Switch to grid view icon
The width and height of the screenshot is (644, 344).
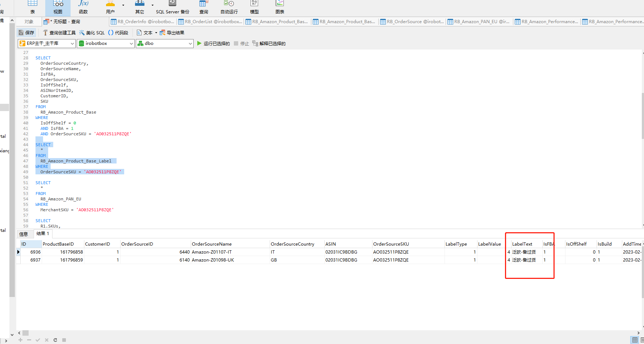coord(635,340)
